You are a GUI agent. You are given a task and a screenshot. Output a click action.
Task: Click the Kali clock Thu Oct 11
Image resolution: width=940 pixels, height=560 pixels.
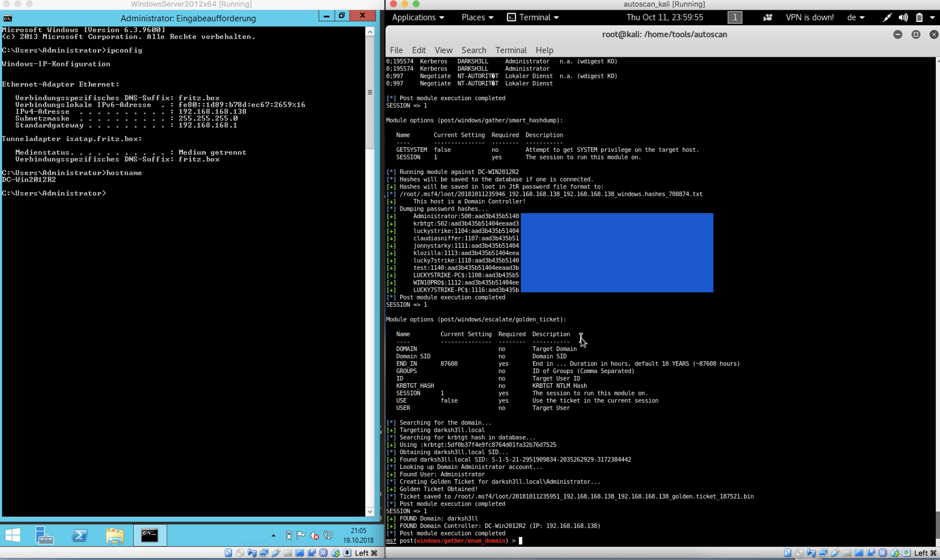pos(665,17)
